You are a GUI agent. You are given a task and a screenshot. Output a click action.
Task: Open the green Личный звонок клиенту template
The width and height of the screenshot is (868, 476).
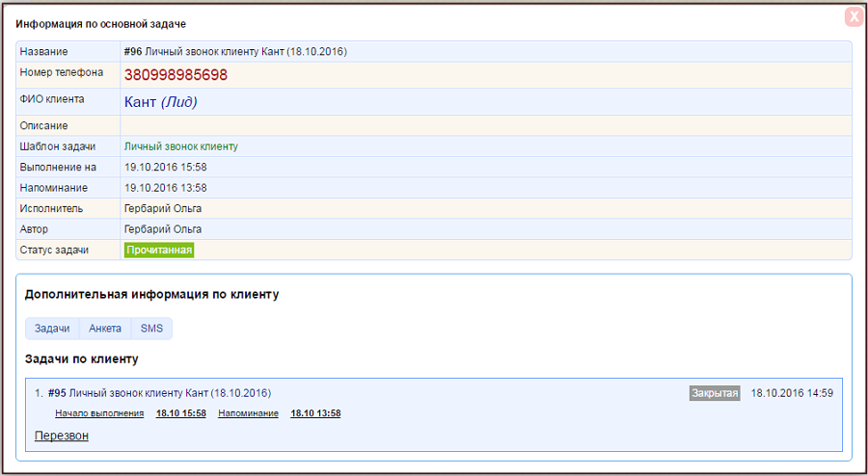181,146
